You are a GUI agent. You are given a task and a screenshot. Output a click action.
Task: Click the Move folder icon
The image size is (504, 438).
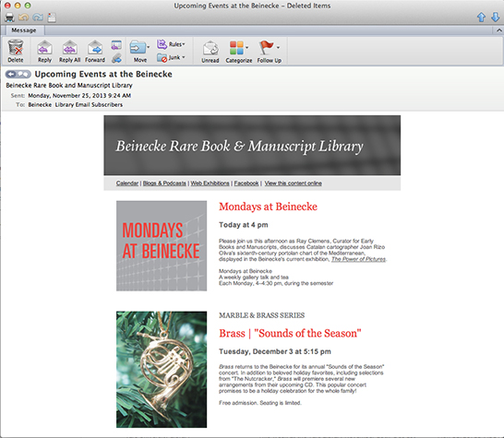pyautogui.click(x=138, y=48)
